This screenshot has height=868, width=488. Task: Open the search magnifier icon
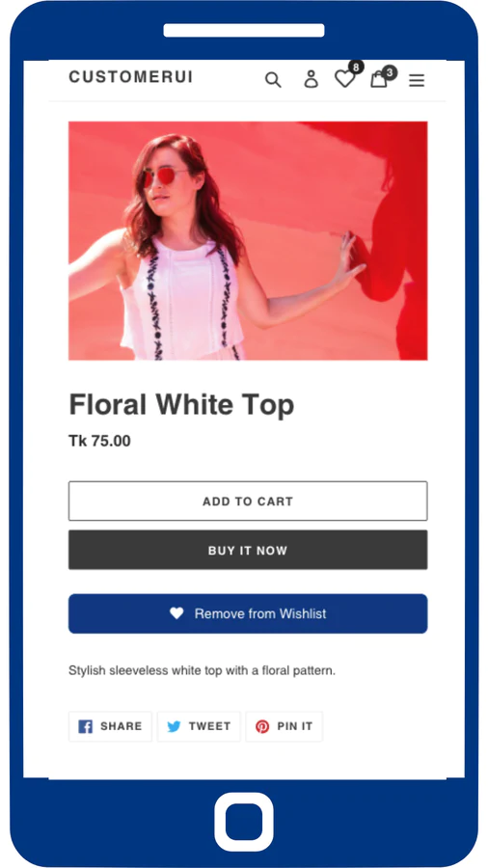pos(273,80)
